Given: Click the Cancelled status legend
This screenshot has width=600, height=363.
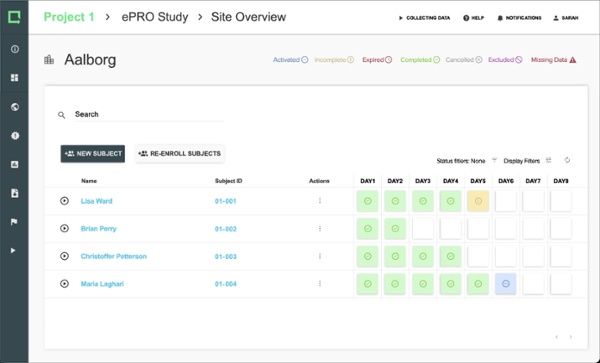Looking at the screenshot, I should pos(463,60).
